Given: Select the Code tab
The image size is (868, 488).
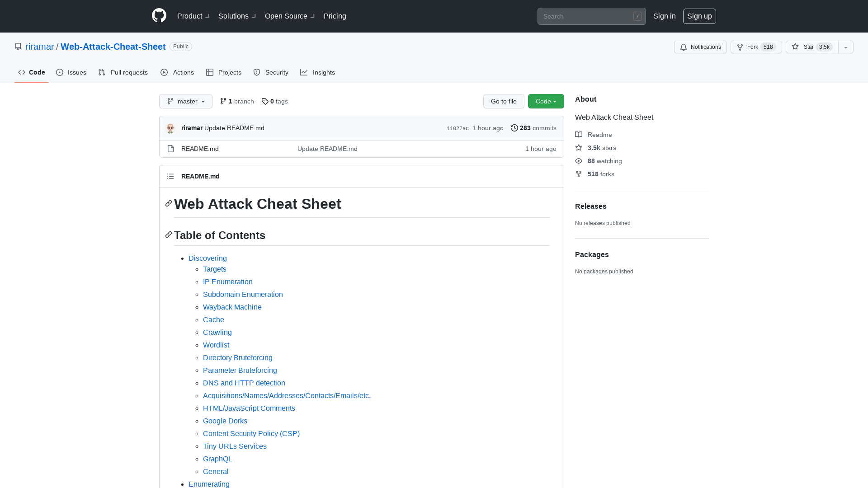Looking at the screenshot, I should tap(32, 72).
